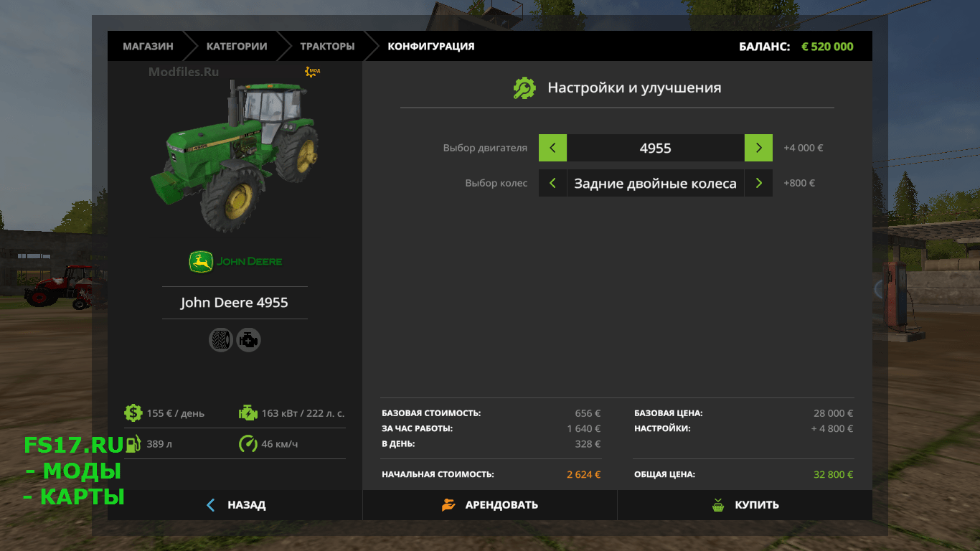
Task: Select the previous wheel option arrow
Action: [x=552, y=183]
